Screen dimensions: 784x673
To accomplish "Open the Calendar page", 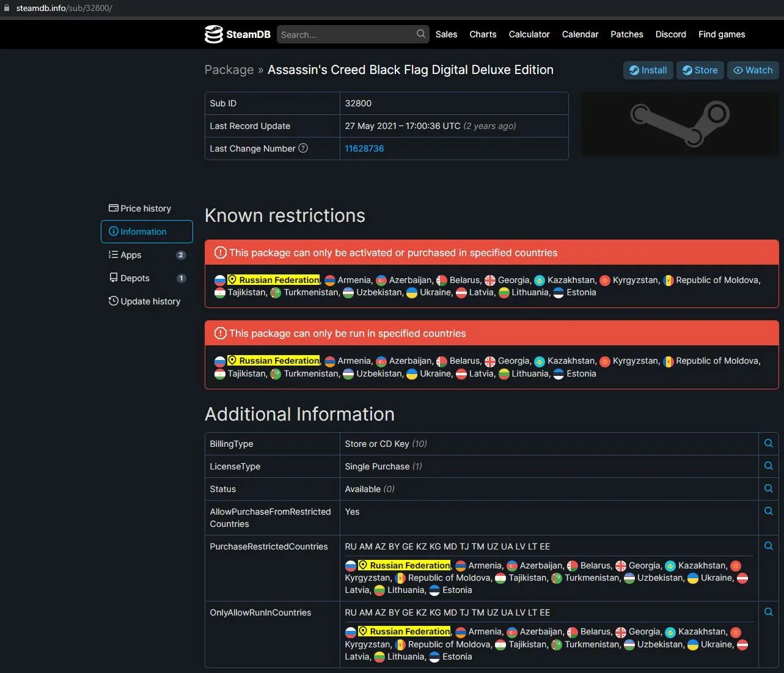I will point(580,34).
